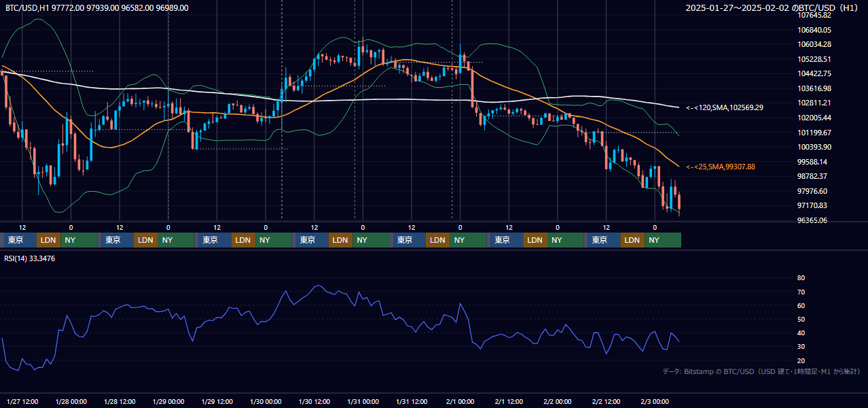868x408 pixels.
Task: Click price axis value 104422.75
Action: click(x=814, y=73)
